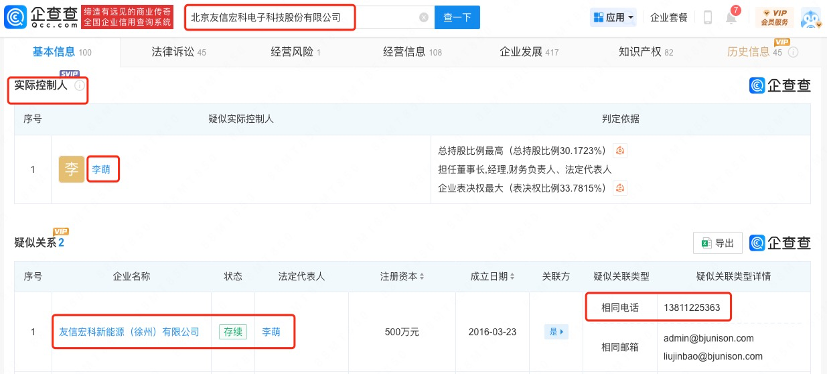The image size is (828, 374).
Task: Focus the company name search field
Action: (x=309, y=17)
